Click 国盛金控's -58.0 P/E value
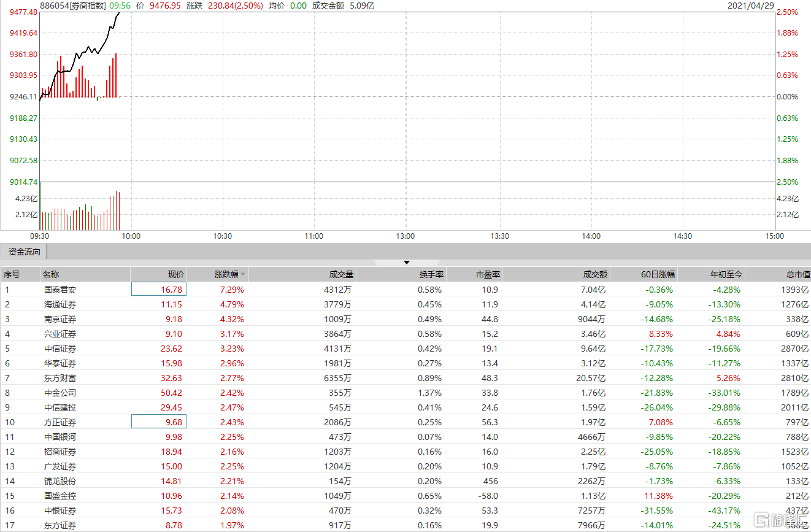Screen dimensions: 811x532 pyautogui.click(x=488, y=496)
